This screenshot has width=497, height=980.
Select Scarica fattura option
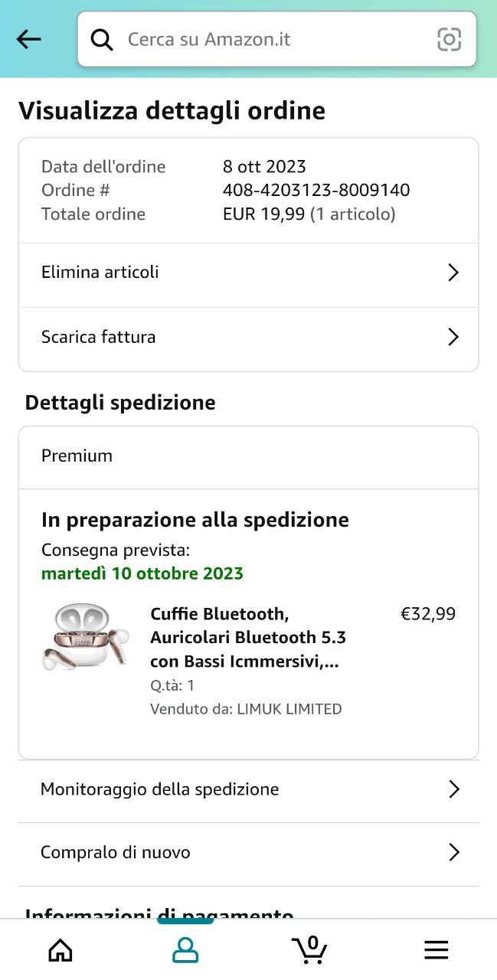99,337
